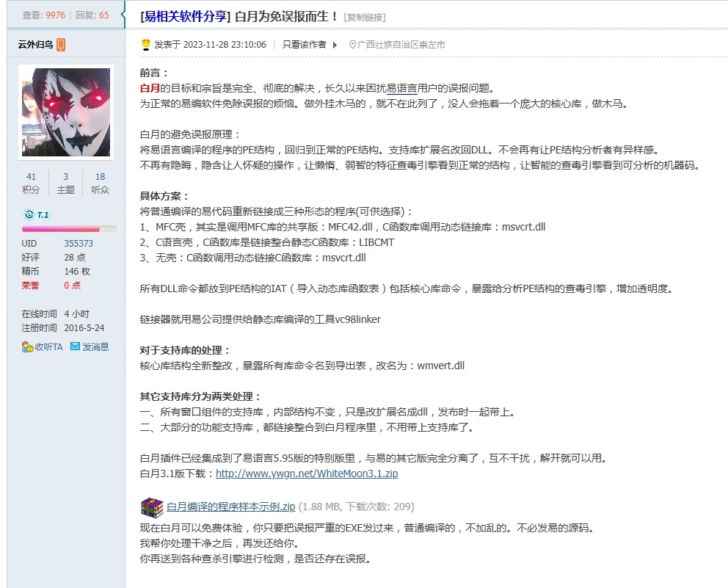Download 白月编译的程序样本示例.zip attachment

click(x=230, y=507)
